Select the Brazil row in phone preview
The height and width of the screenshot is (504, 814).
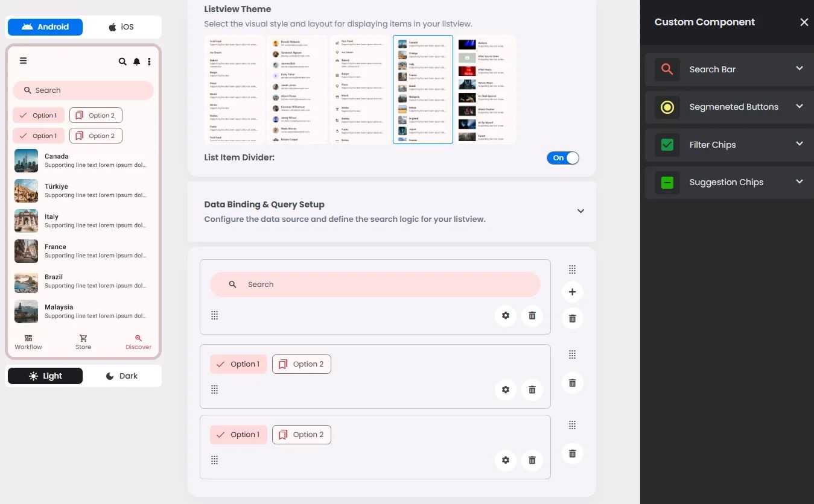[x=83, y=282]
